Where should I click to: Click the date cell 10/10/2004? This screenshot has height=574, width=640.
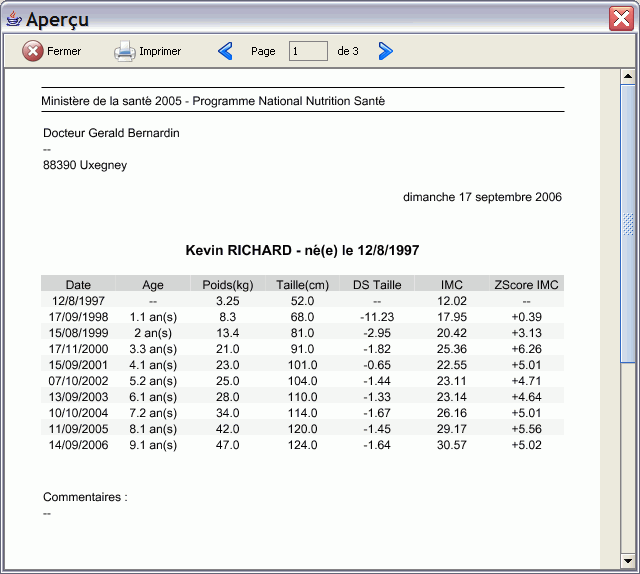click(78, 413)
